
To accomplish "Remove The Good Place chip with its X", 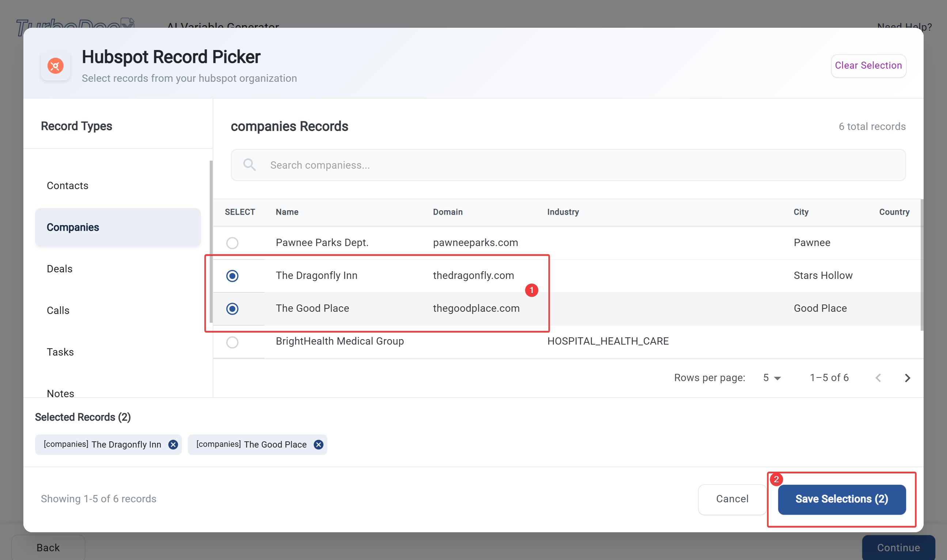I will point(319,445).
